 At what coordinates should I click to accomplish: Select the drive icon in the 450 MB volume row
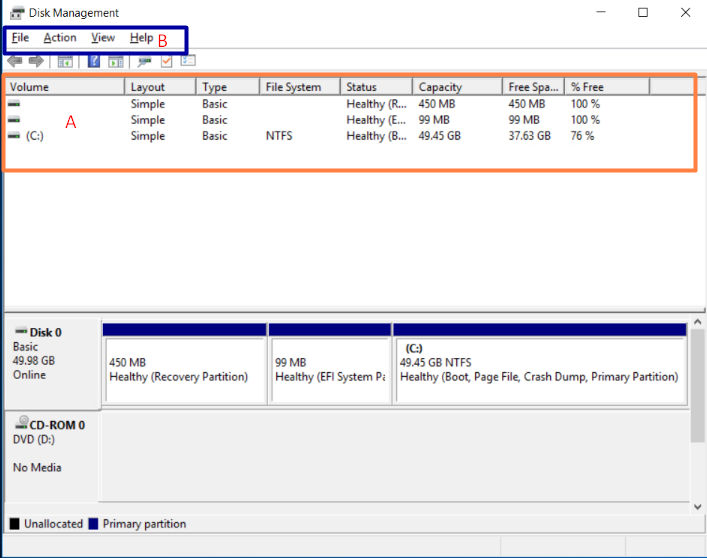pyautogui.click(x=14, y=104)
